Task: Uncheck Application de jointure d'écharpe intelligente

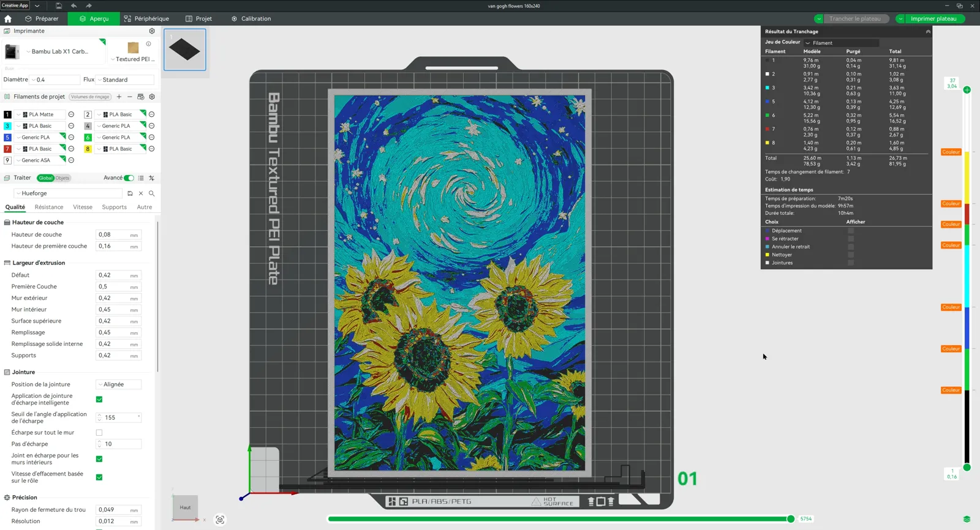Action: pos(99,400)
